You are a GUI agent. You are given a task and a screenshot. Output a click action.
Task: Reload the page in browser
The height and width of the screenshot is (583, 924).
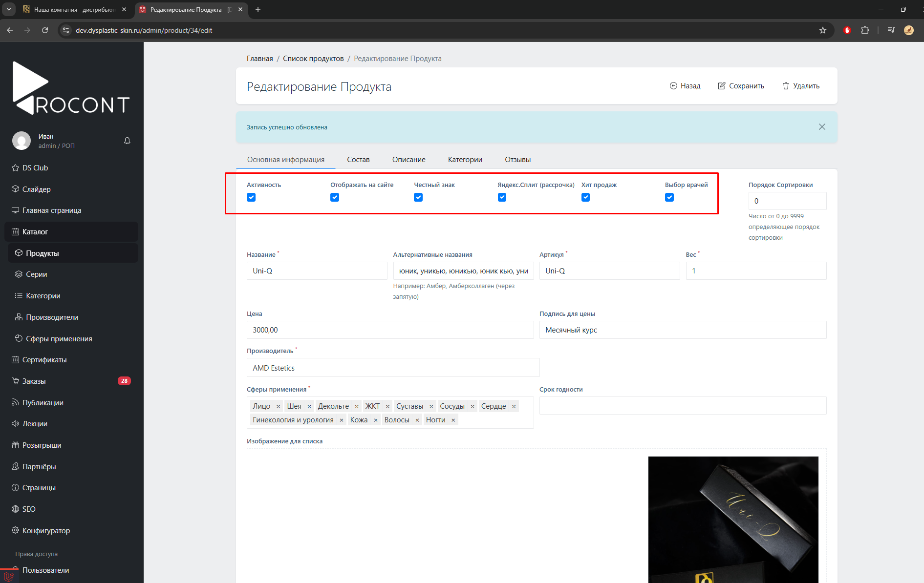[45, 30]
